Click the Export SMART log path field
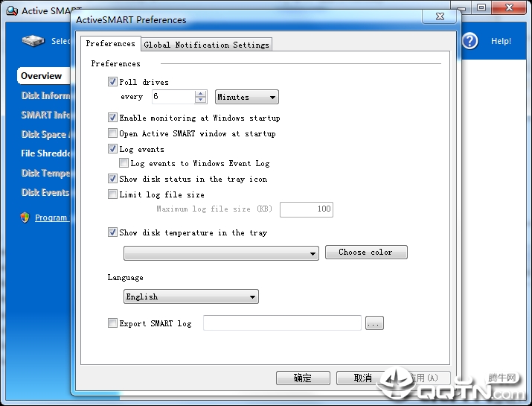 pyautogui.click(x=282, y=323)
